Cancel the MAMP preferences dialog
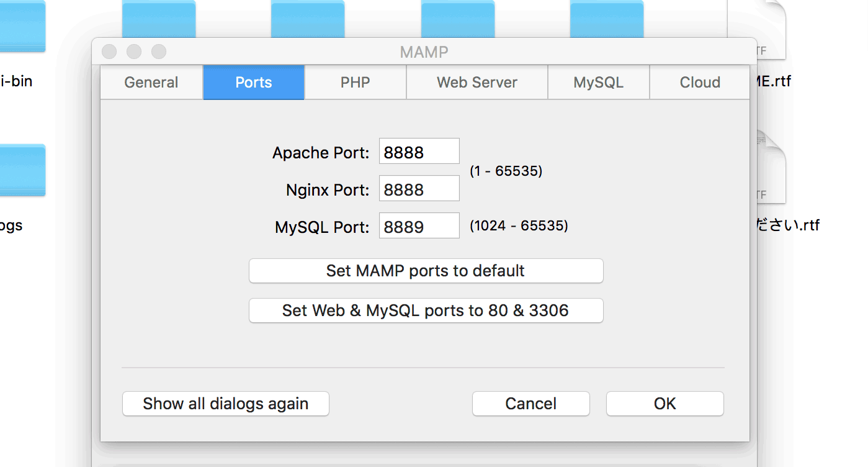This screenshot has width=868, height=467. pyautogui.click(x=531, y=404)
